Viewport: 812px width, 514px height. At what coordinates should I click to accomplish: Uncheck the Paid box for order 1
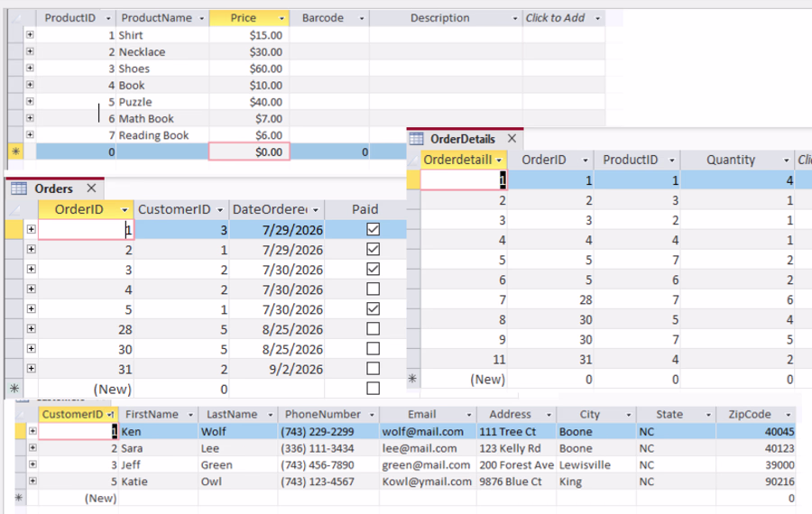pyautogui.click(x=373, y=229)
